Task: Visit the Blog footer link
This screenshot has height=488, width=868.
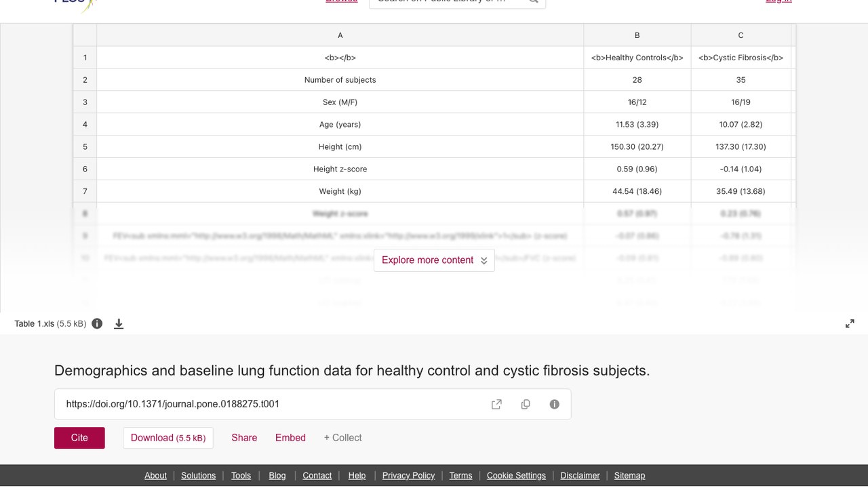Action: 277,476
